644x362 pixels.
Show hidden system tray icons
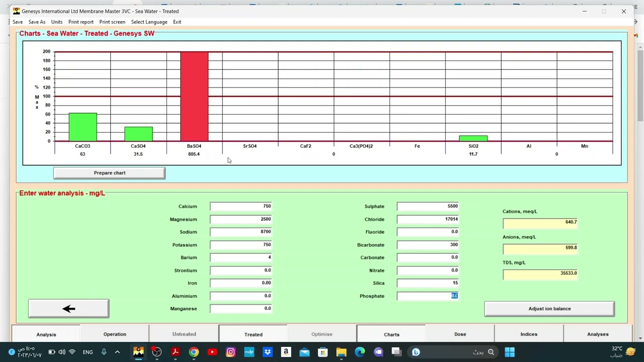117,352
